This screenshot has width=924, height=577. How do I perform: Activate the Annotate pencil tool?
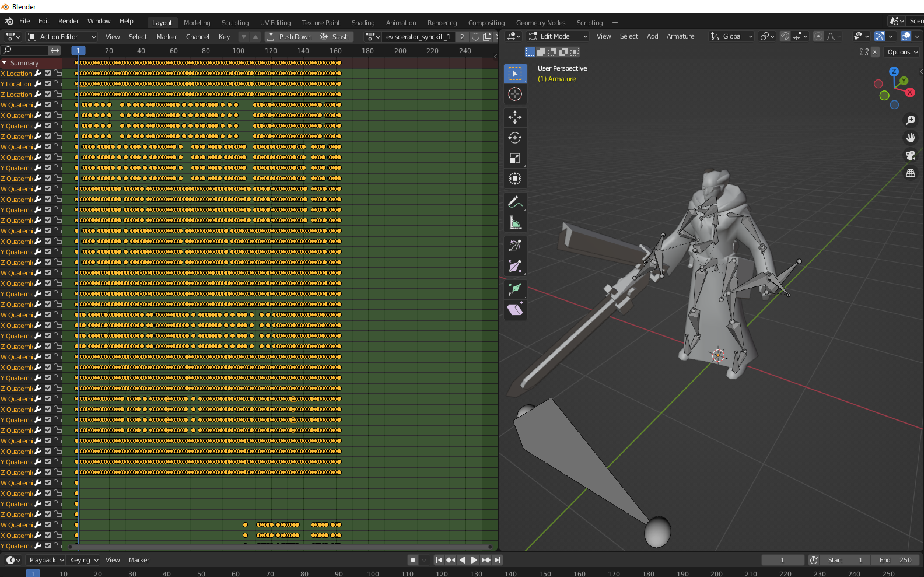(514, 202)
